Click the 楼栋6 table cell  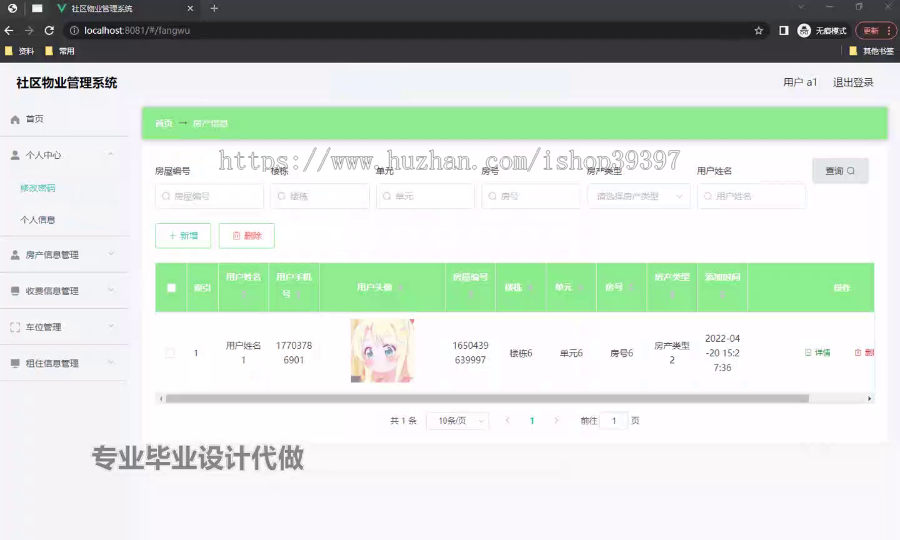pyautogui.click(x=521, y=353)
